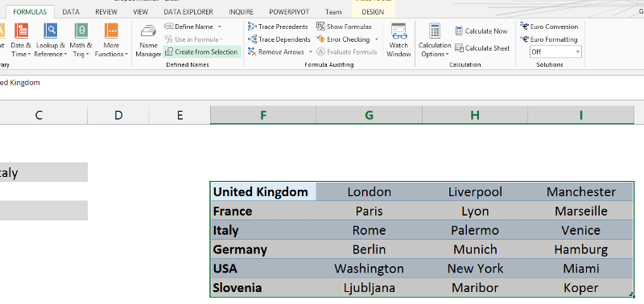
Task: Select the Italy cell in column F
Action: 263,230
